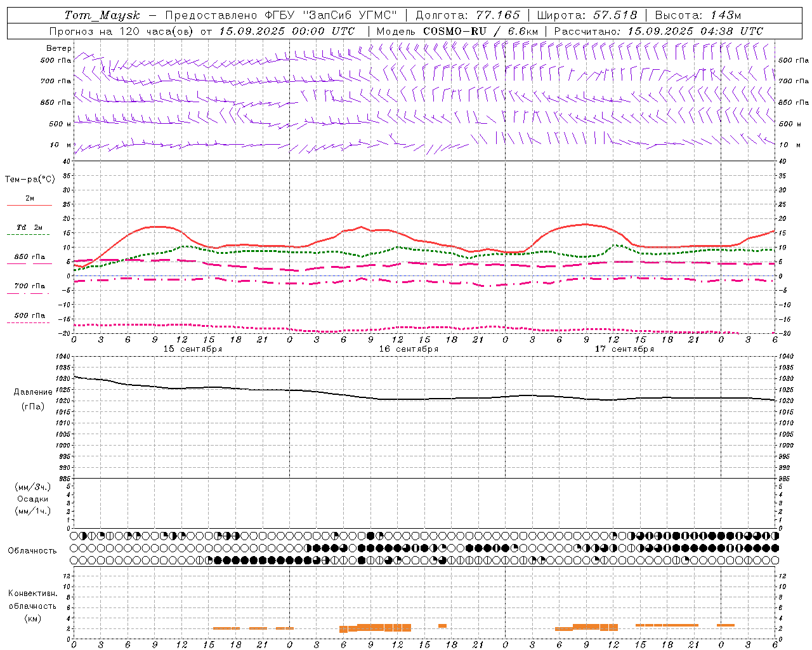Click the Широта: 57.518 value
This screenshot has height=650, width=812.
pos(588,15)
